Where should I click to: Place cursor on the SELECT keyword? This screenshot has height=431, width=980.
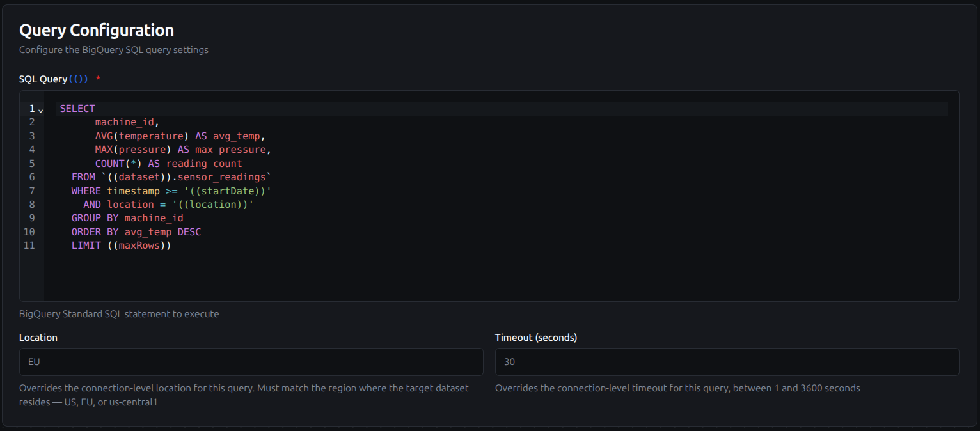(x=77, y=109)
